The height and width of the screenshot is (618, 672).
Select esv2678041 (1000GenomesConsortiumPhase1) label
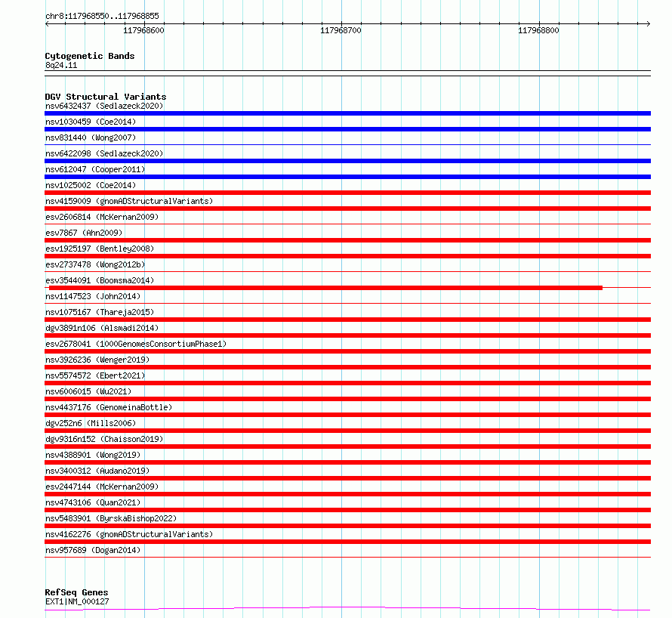point(136,344)
